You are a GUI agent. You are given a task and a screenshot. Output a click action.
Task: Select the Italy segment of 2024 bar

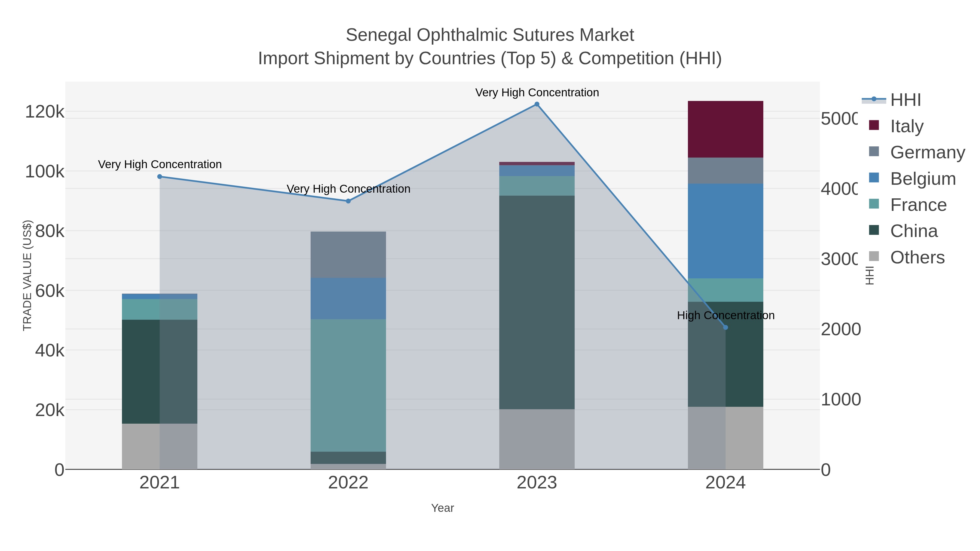click(x=725, y=129)
